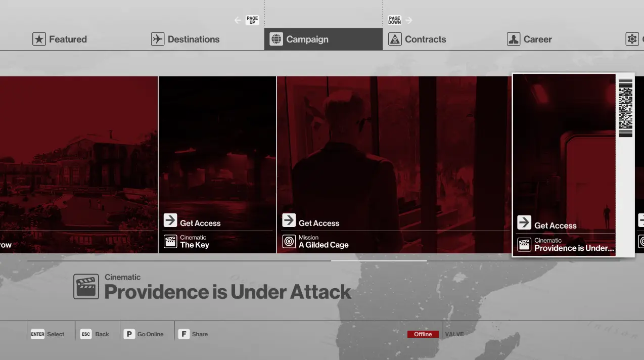The height and width of the screenshot is (360, 644).
Task: Click Get Access arrow on The Key
Action: click(170, 220)
